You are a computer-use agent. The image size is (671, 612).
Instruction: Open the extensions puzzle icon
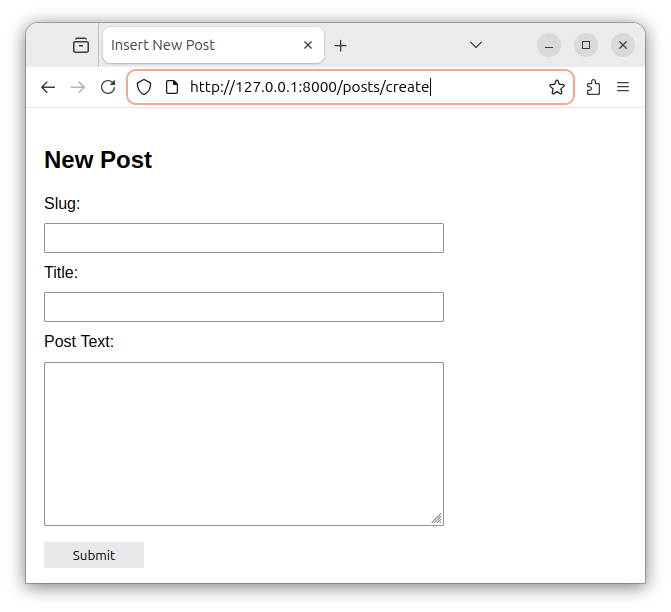[x=593, y=87]
